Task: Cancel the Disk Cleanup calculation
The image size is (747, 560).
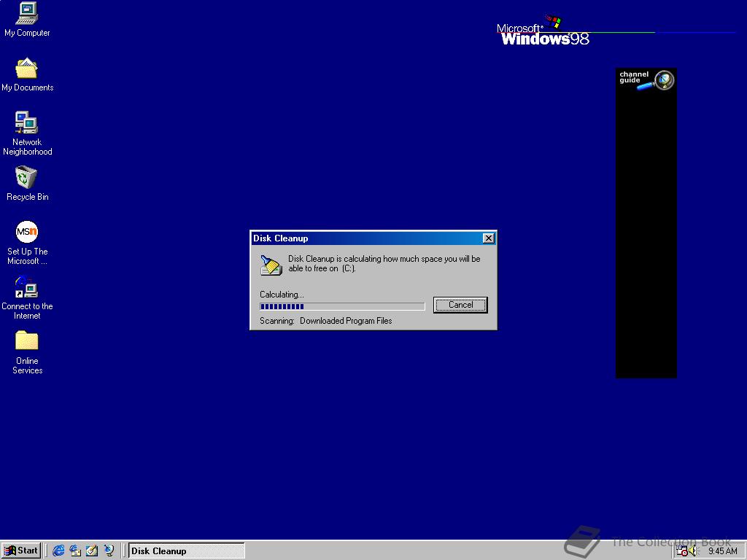Action: click(x=460, y=305)
